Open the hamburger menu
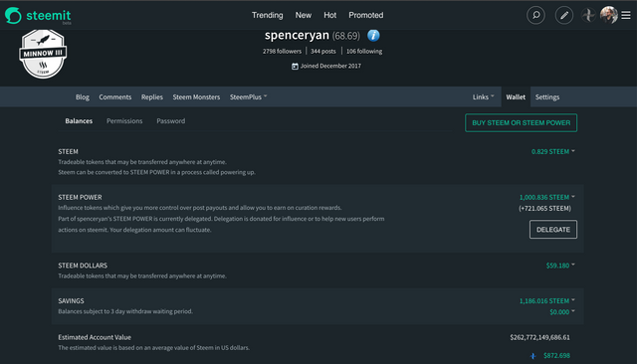The height and width of the screenshot is (364, 637). point(626,15)
